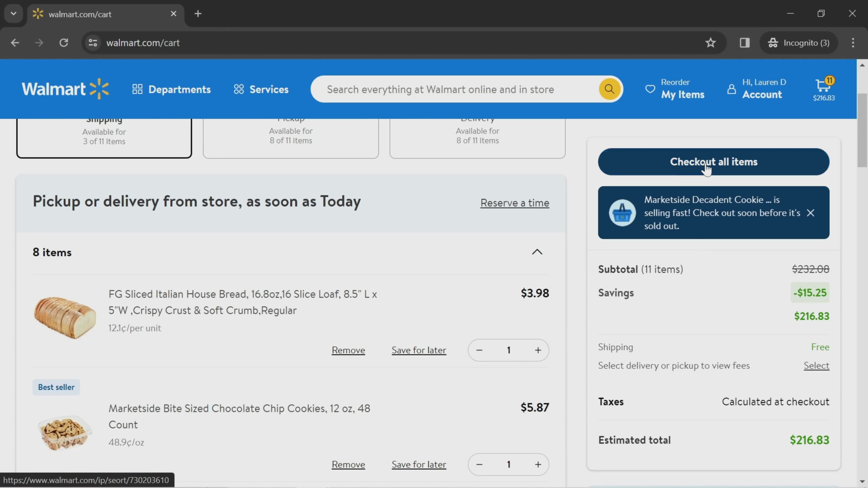Click the browser Forward arrow
This screenshot has height=488, width=868.
point(39,43)
